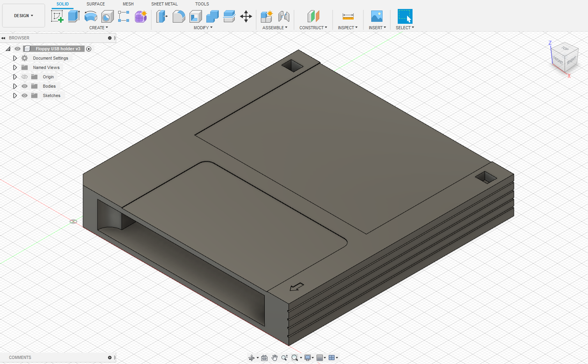
Task: Switch to the Solid tab
Action: click(x=62, y=4)
